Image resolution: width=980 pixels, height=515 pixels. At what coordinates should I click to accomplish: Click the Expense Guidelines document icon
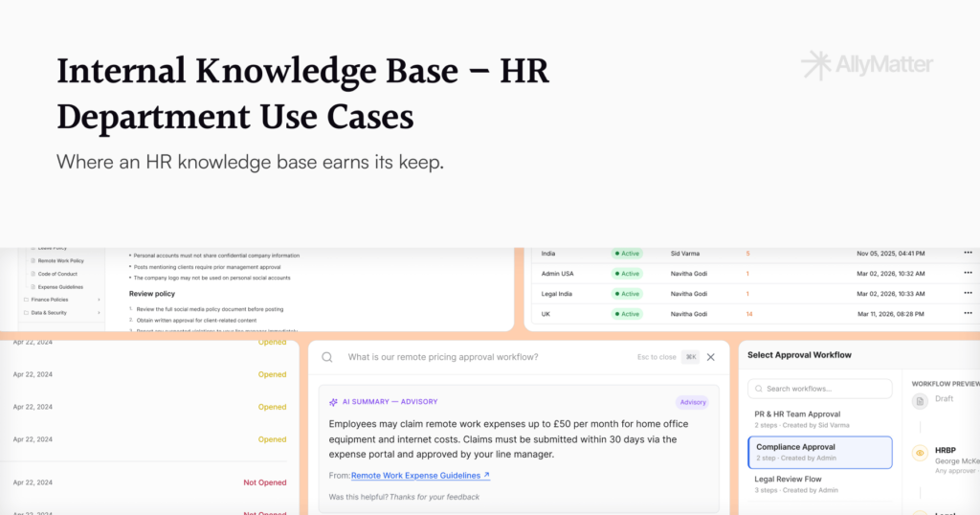point(33,287)
